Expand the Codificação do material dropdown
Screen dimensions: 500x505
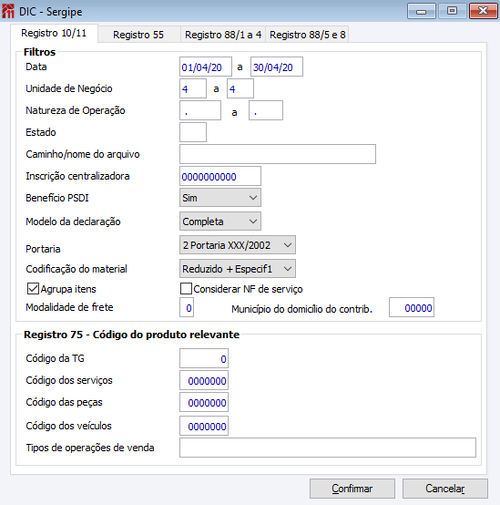(x=237, y=269)
